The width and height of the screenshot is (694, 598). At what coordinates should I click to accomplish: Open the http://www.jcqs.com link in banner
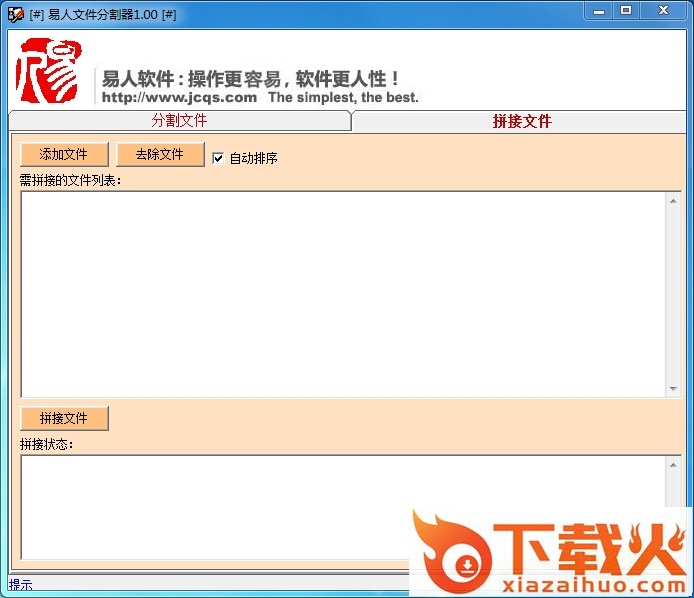pos(179,97)
